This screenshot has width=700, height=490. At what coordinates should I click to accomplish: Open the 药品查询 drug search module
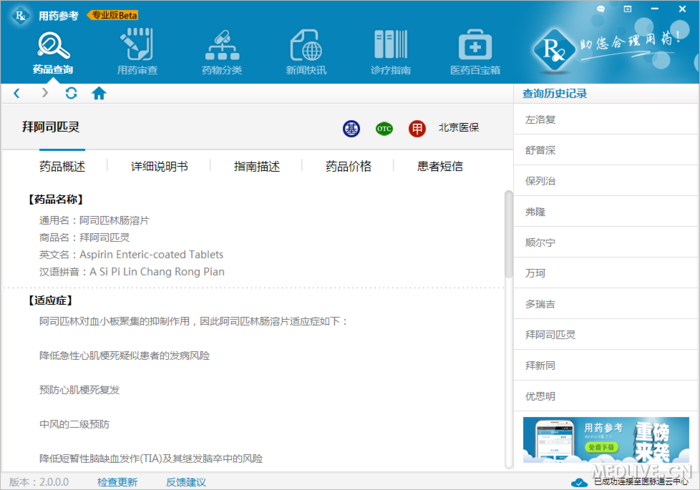(x=53, y=53)
